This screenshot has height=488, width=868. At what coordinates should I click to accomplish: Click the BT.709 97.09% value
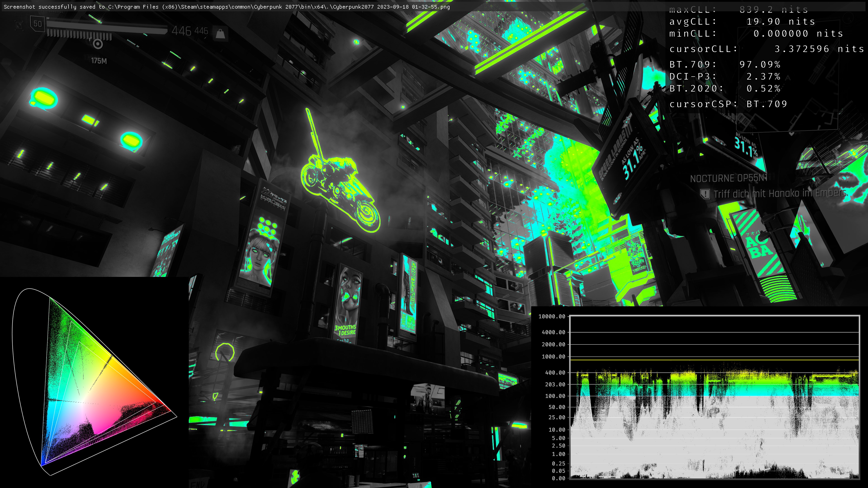coord(760,64)
